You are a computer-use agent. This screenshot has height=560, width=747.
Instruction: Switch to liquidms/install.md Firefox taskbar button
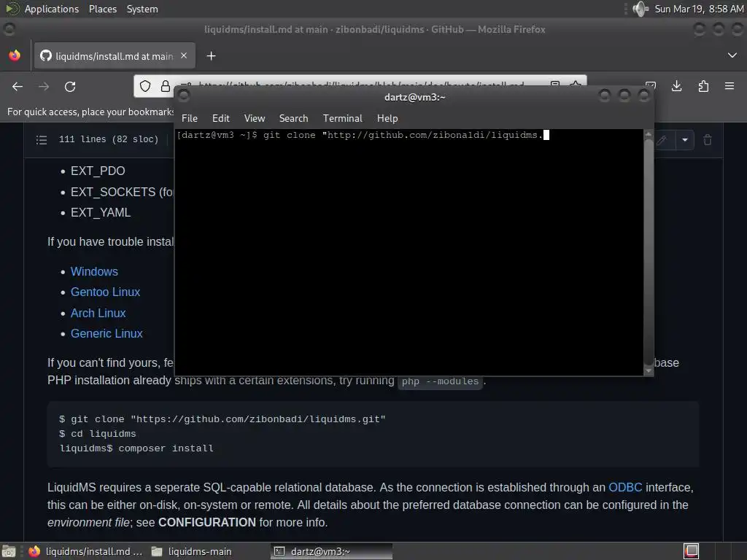click(x=85, y=551)
